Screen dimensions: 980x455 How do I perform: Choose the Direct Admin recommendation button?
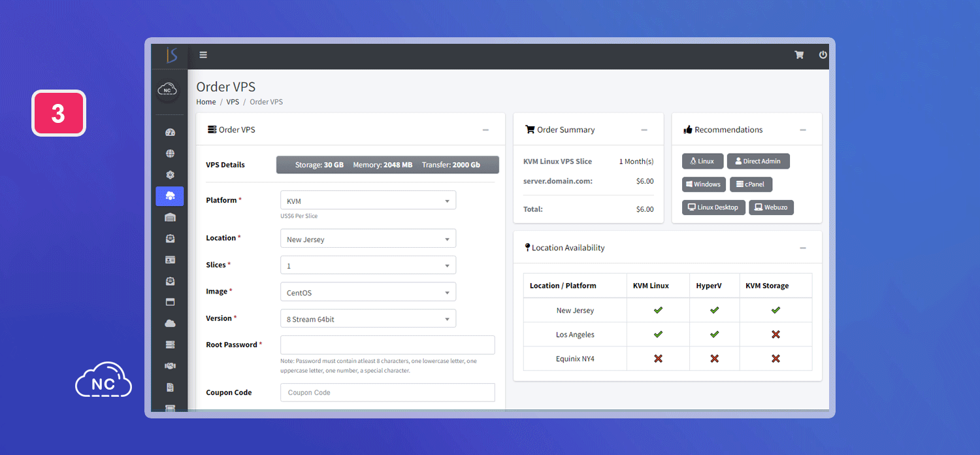pyautogui.click(x=759, y=161)
